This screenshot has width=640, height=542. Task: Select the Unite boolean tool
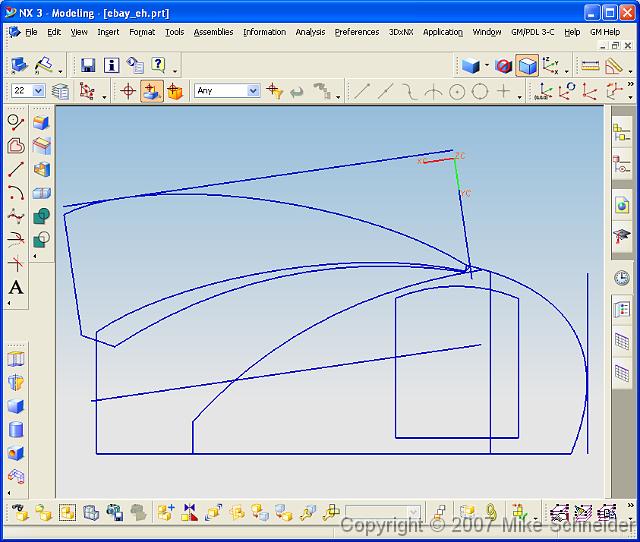coord(41,216)
